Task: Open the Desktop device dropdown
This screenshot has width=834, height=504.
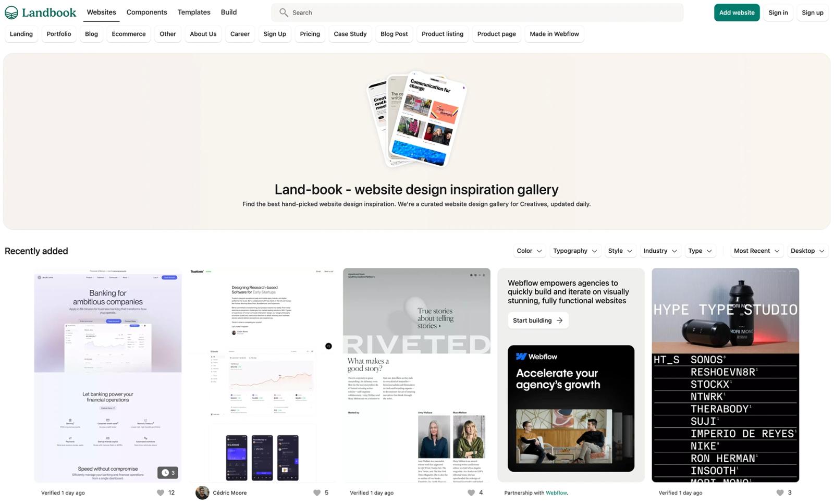Action: 807,251
